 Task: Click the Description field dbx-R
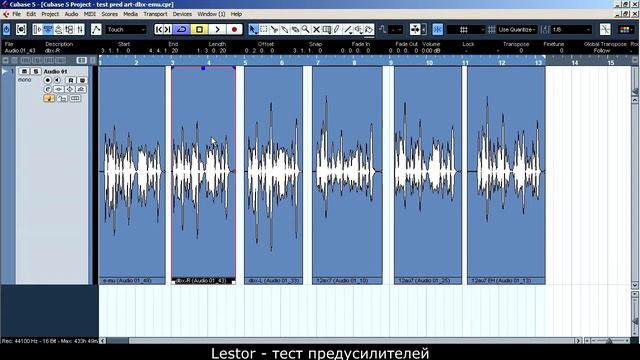52,51
